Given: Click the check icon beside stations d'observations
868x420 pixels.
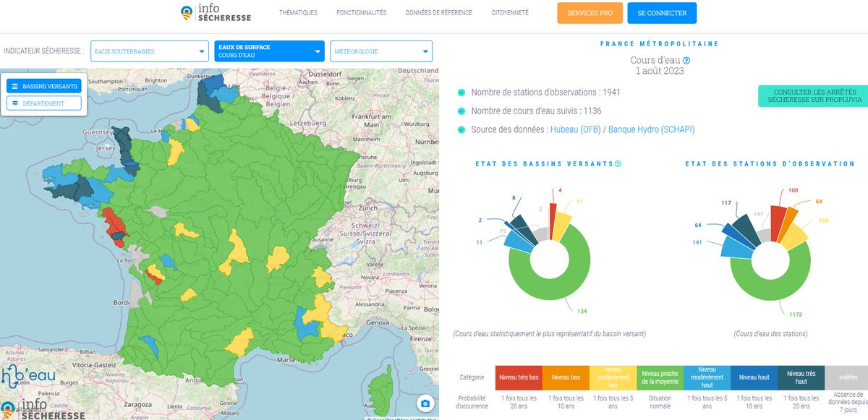Looking at the screenshot, I should pyautogui.click(x=461, y=93).
